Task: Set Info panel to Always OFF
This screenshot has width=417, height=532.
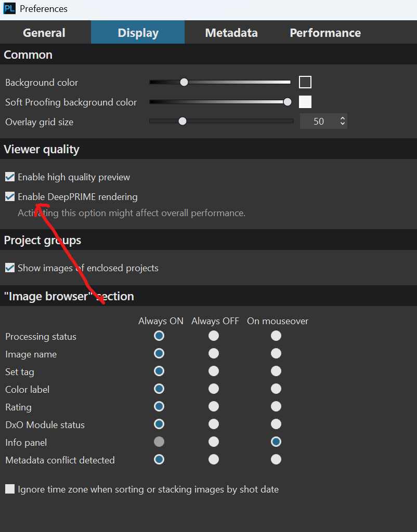Action: pyautogui.click(x=214, y=442)
